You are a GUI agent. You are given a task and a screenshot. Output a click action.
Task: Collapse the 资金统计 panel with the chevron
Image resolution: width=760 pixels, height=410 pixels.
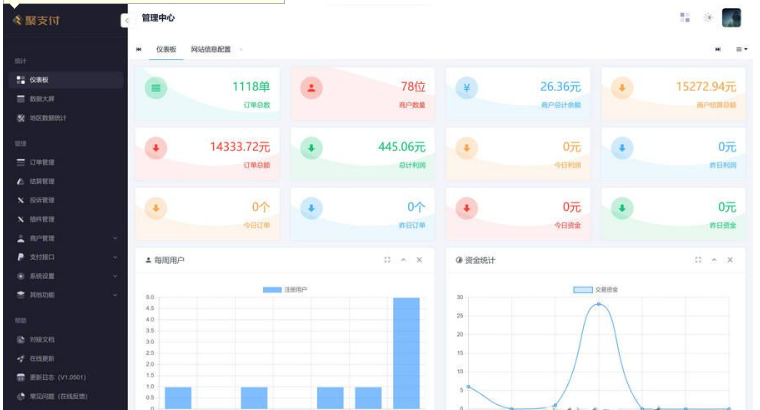pos(713,260)
